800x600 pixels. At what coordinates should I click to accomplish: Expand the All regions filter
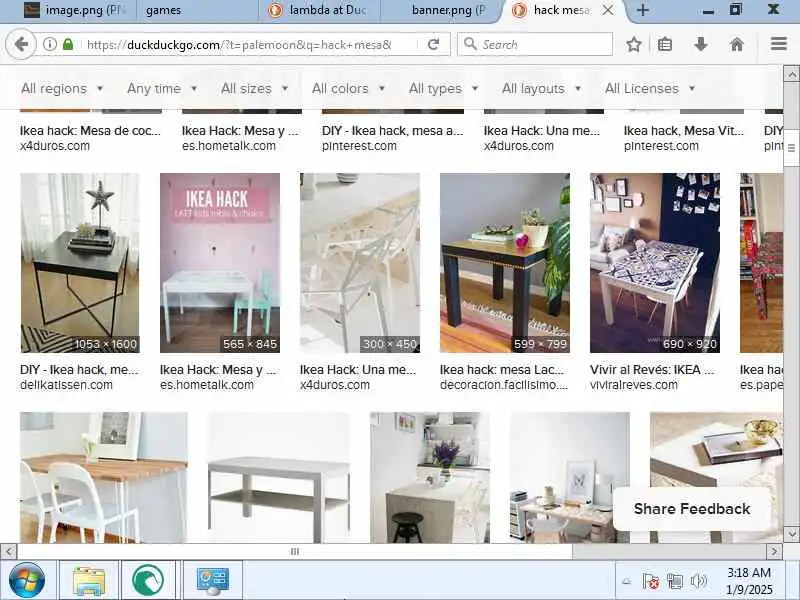point(62,88)
